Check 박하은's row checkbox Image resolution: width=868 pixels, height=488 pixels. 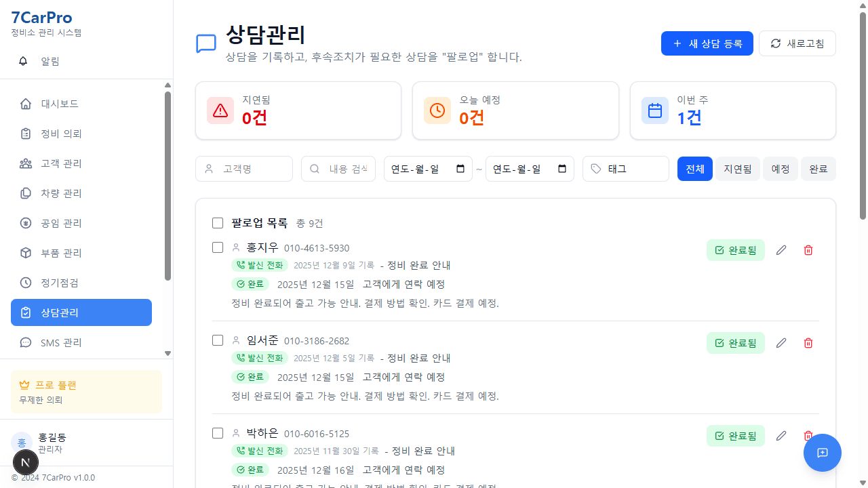[x=217, y=433]
